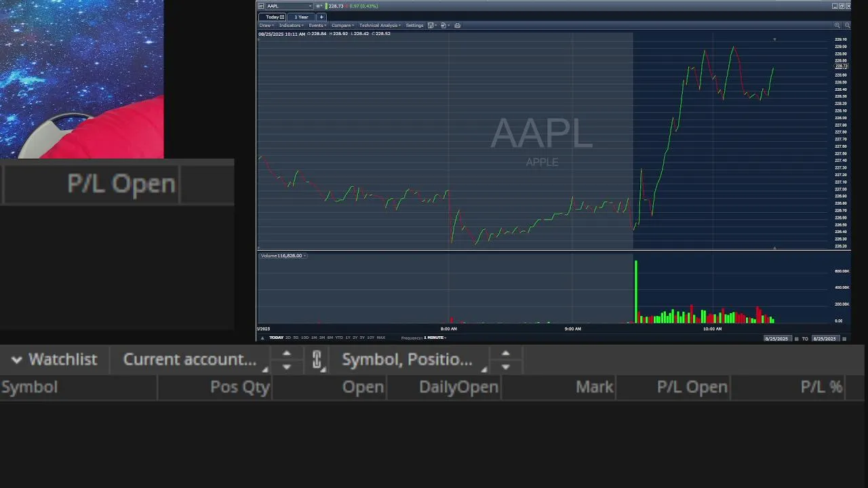This screenshot has height=488, width=868.
Task: Click the chart window icon beside AAPL symbol
Action: coord(260,6)
